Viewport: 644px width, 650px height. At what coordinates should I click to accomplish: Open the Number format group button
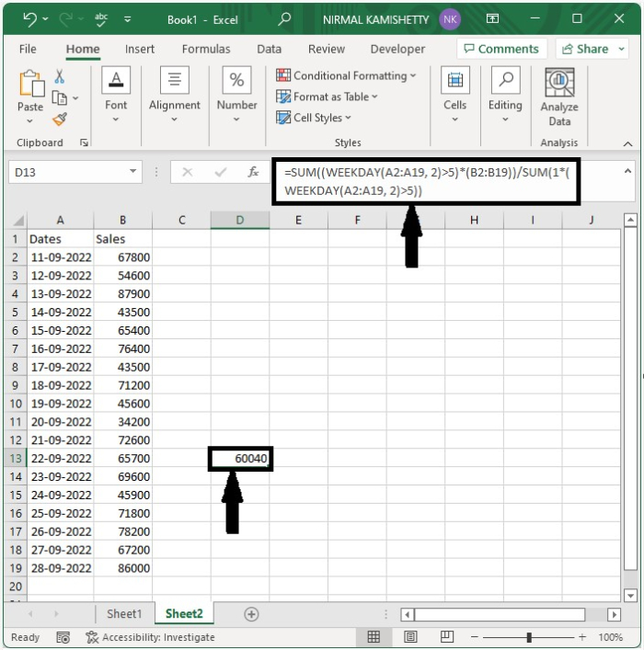click(236, 95)
